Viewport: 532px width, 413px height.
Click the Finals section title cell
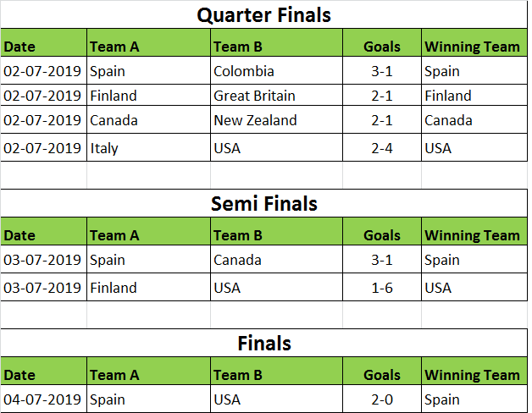tap(263, 344)
